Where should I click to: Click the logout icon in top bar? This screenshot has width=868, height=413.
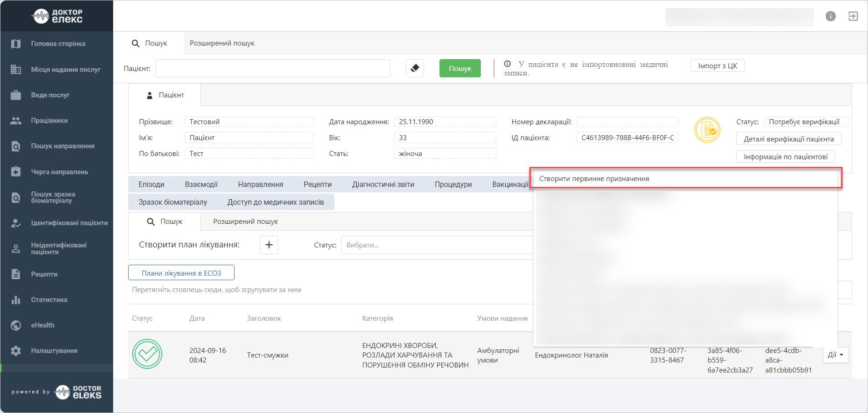853,16
